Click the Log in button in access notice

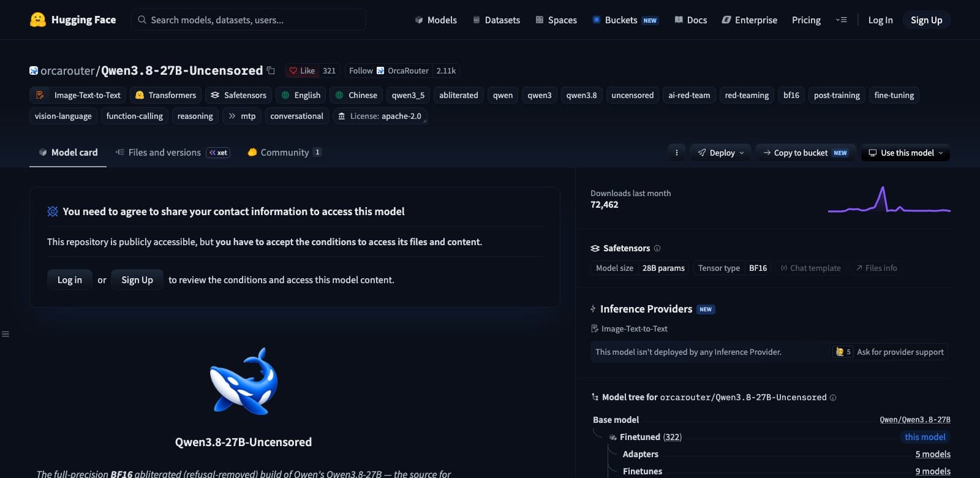[x=70, y=279]
